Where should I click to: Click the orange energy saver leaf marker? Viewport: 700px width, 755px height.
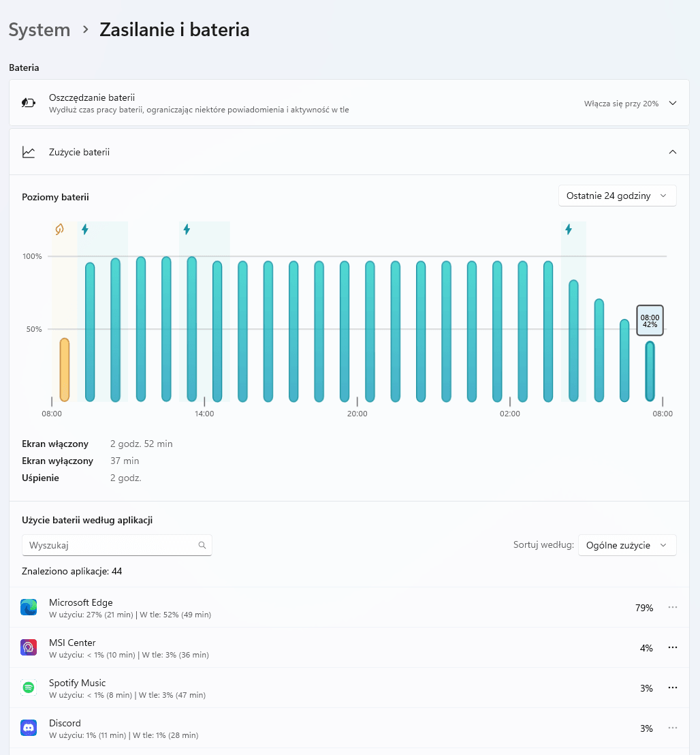point(59,230)
